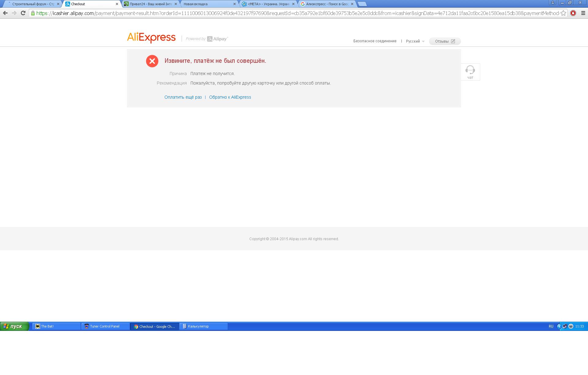
Task: Click the Отзывы feedback button
Action: pos(445,41)
